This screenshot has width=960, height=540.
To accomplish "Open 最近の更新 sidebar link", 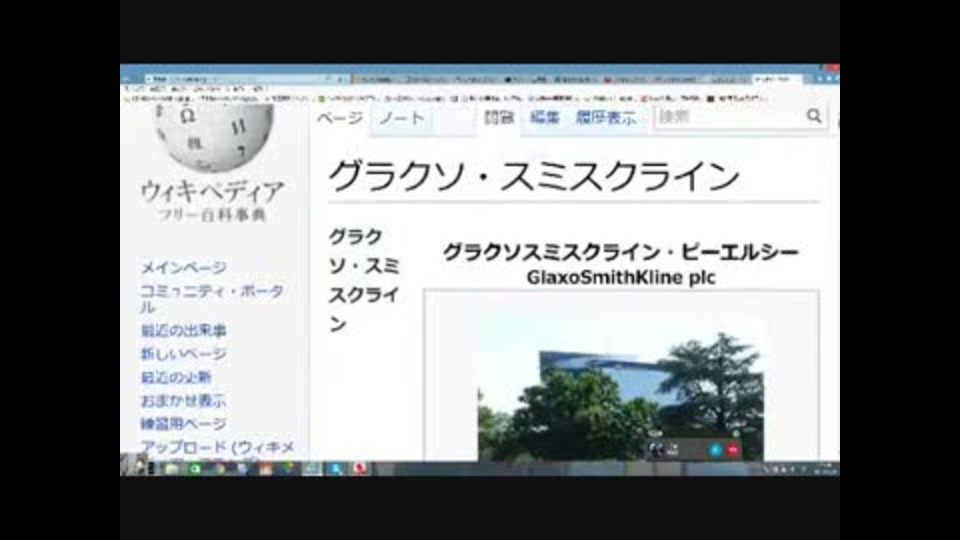I will [x=176, y=377].
